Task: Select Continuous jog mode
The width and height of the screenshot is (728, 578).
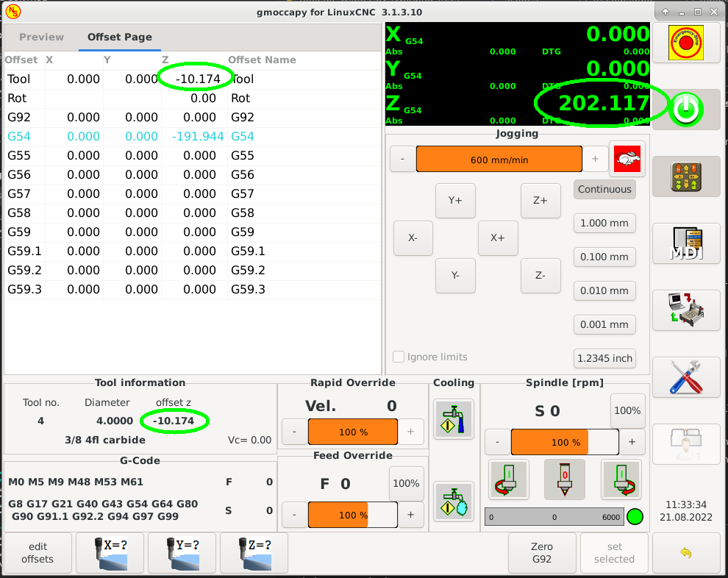Action: pos(604,189)
